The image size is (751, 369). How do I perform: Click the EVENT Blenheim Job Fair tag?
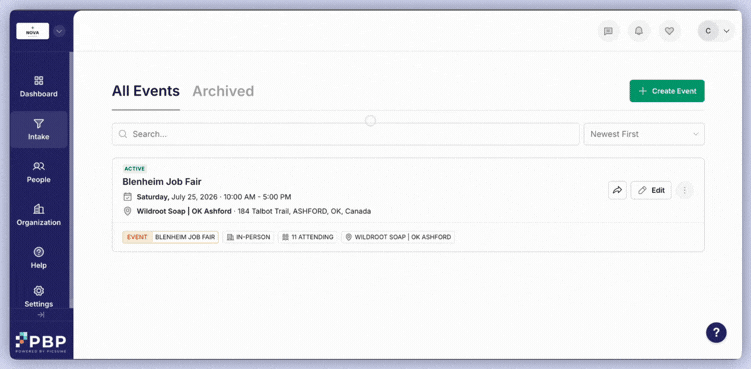pyautogui.click(x=171, y=237)
